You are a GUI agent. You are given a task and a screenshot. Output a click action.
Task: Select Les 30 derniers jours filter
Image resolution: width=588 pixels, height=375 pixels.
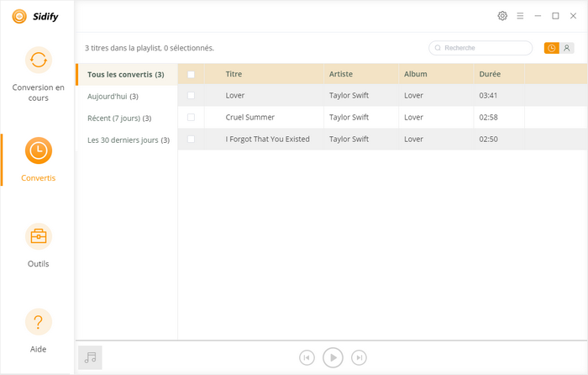[128, 140]
